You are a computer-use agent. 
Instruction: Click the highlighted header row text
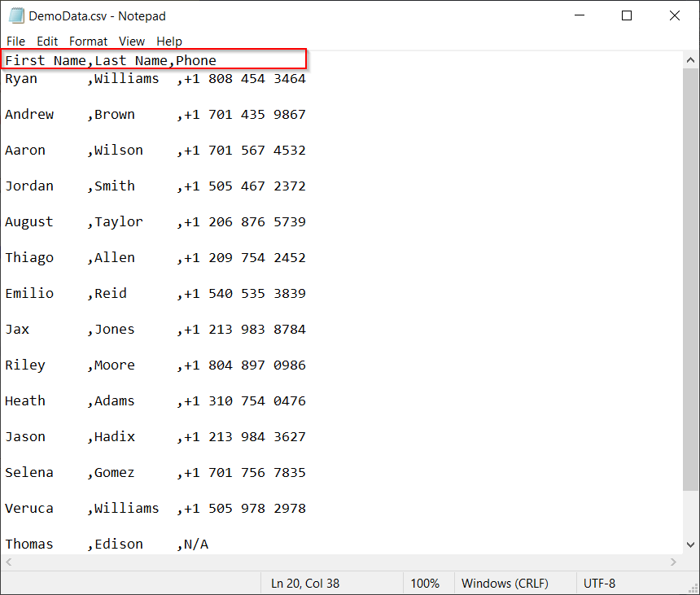point(108,60)
